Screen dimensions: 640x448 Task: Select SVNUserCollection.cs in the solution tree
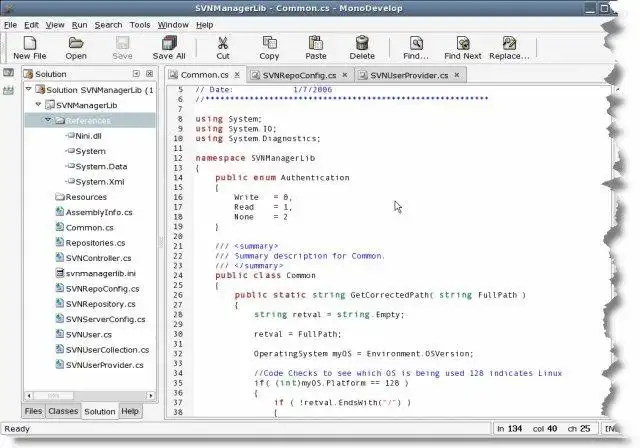pyautogui.click(x=107, y=350)
